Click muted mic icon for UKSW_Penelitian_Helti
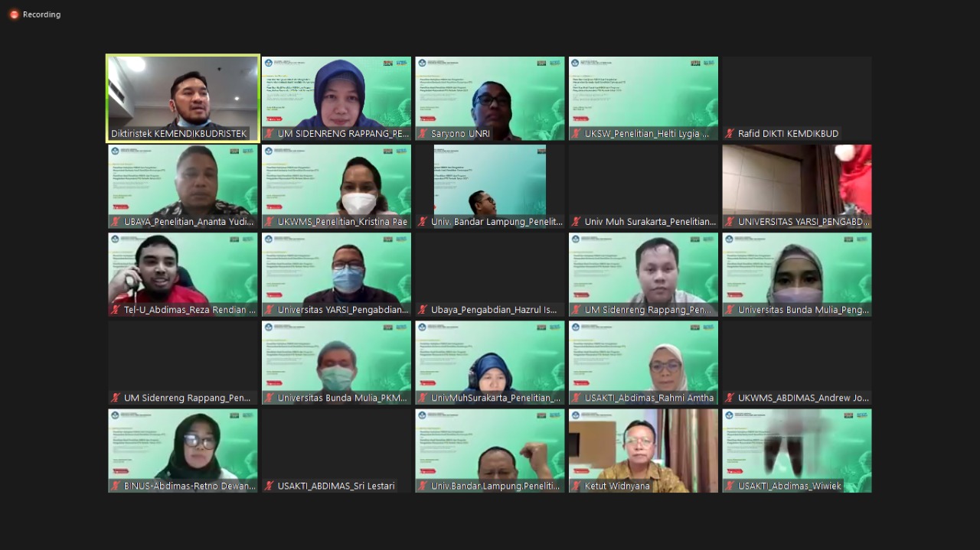Viewport: 980px width, 550px height. tap(576, 134)
